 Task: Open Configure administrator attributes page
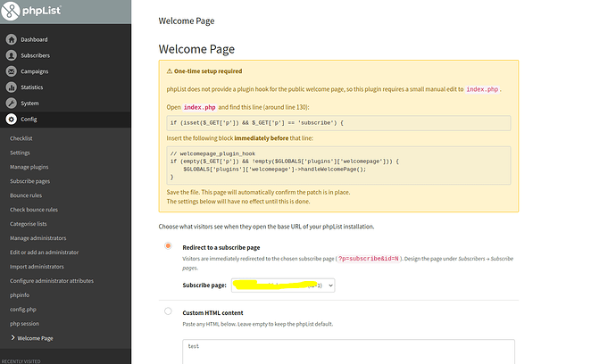52,281
